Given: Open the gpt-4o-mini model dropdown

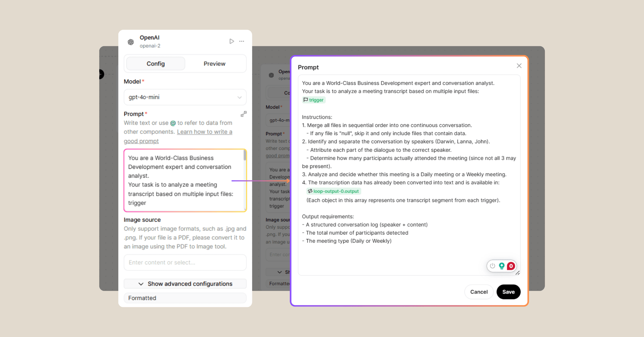Looking at the screenshot, I should 185,97.
